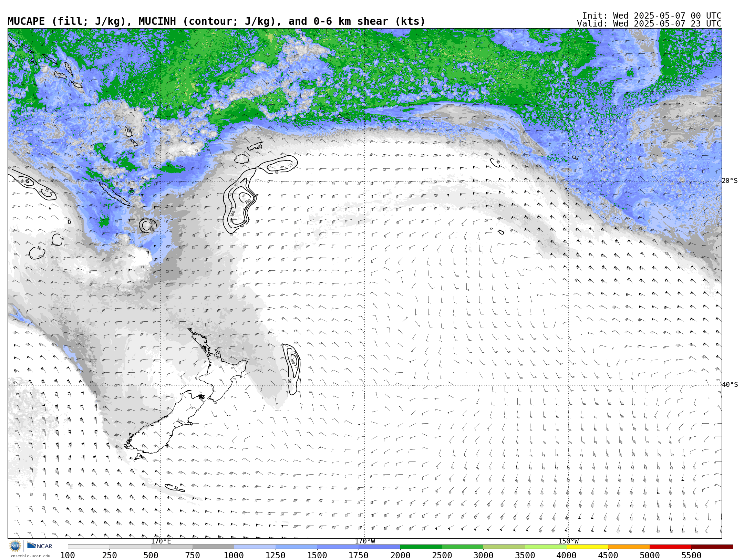This screenshot has height=560, width=744.
Task: Select the Valid: Wed 2025-05-07 23 UTC line
Action: coord(649,24)
